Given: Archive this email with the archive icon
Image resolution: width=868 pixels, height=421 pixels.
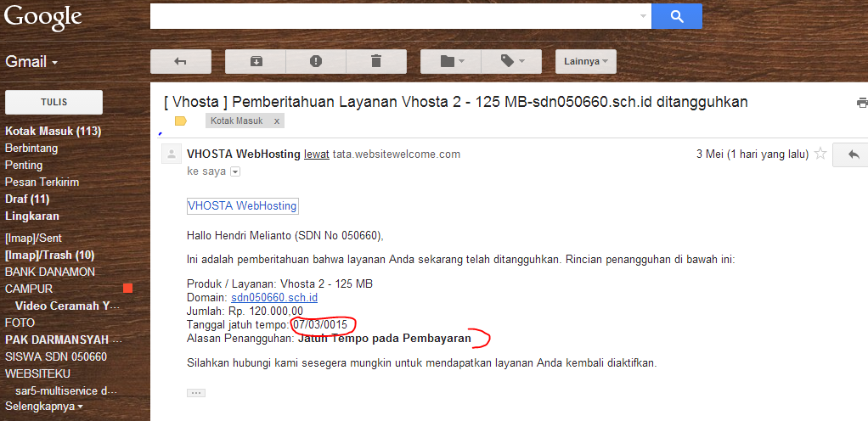Looking at the screenshot, I should (256, 61).
